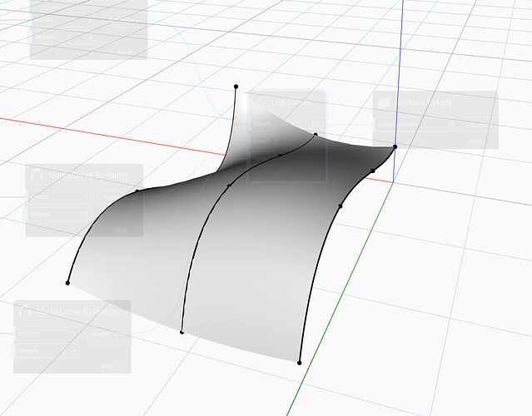This screenshot has height=416, width=532.
Task: Select the middle NurbsCurve.ByPoints node title
Action: point(88,176)
